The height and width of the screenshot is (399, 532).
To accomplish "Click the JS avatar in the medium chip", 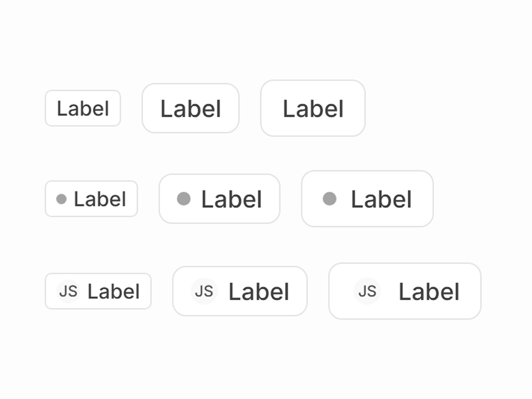I will 204,291.
